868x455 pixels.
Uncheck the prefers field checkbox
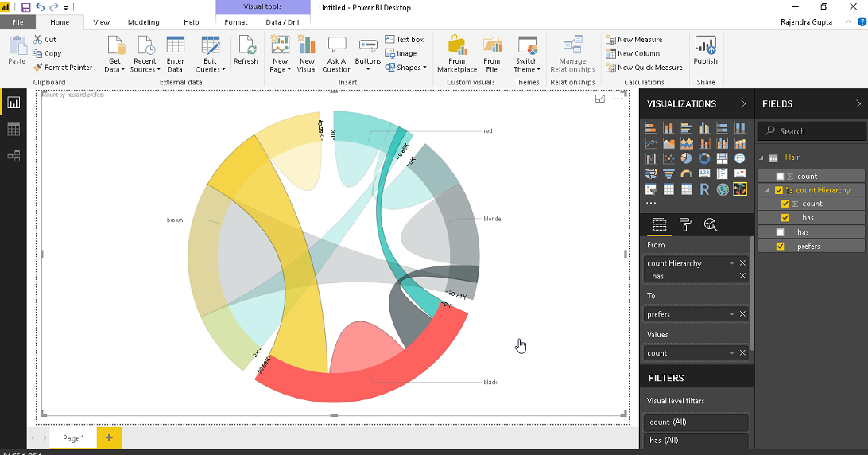pyautogui.click(x=780, y=246)
